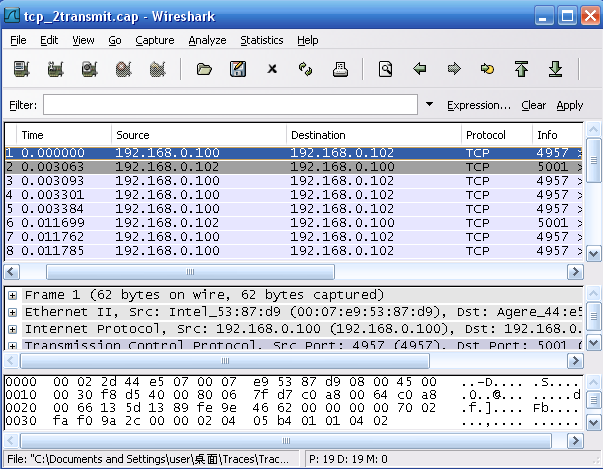Select packet 8 at time 0.011785
Viewport: 603px width, 469px height.
point(293,251)
